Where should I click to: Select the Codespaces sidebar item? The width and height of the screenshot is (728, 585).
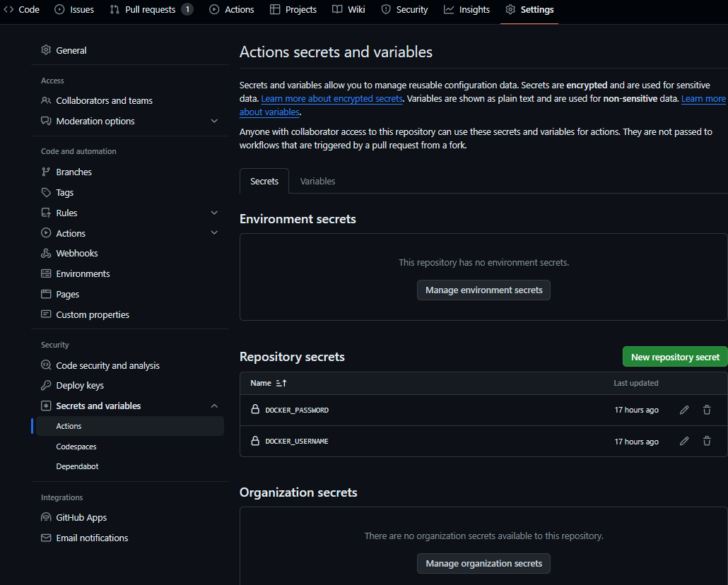76,446
